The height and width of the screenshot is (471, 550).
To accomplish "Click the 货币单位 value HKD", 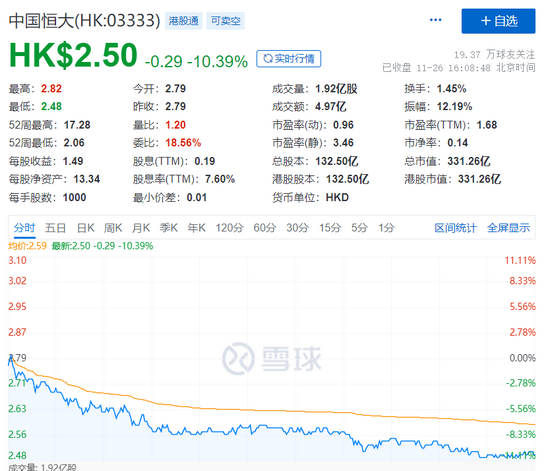I will click(337, 197).
